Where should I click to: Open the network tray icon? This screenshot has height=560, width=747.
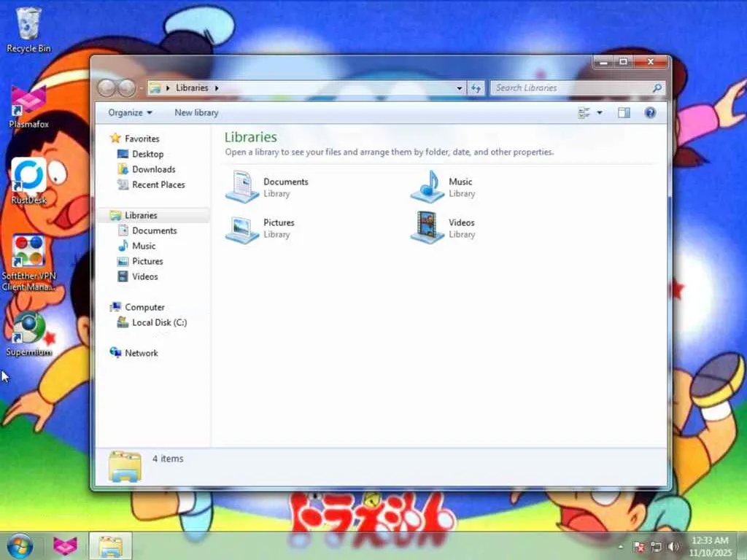[656, 547]
